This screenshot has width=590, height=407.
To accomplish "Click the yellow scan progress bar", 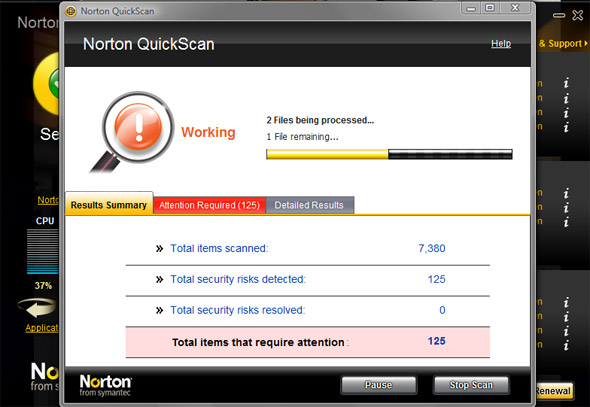I will (x=389, y=154).
